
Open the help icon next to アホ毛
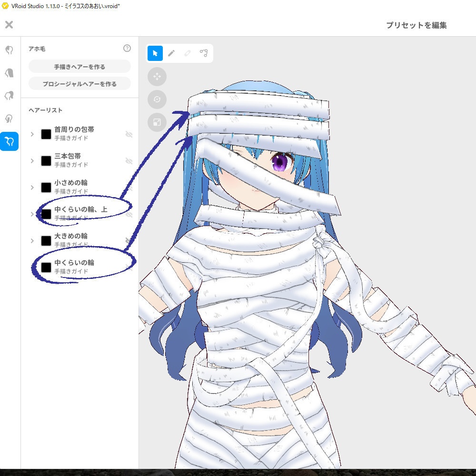tap(126, 48)
